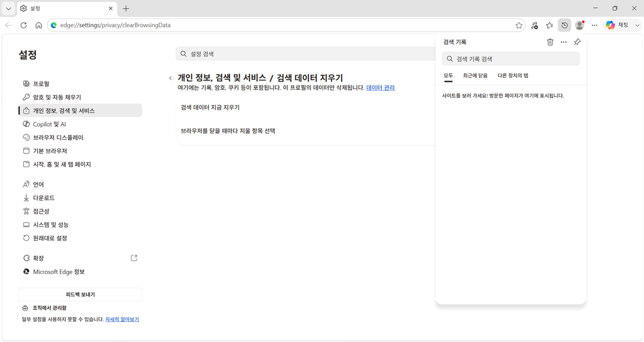The image size is (644, 342).
Task: Open 접근성 settings
Action: pyautogui.click(x=80, y=211)
